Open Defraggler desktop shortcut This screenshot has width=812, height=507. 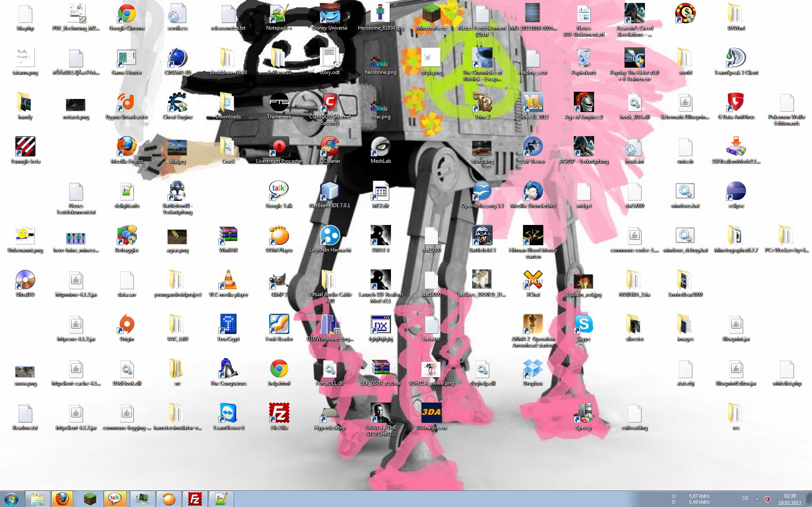pos(127,239)
